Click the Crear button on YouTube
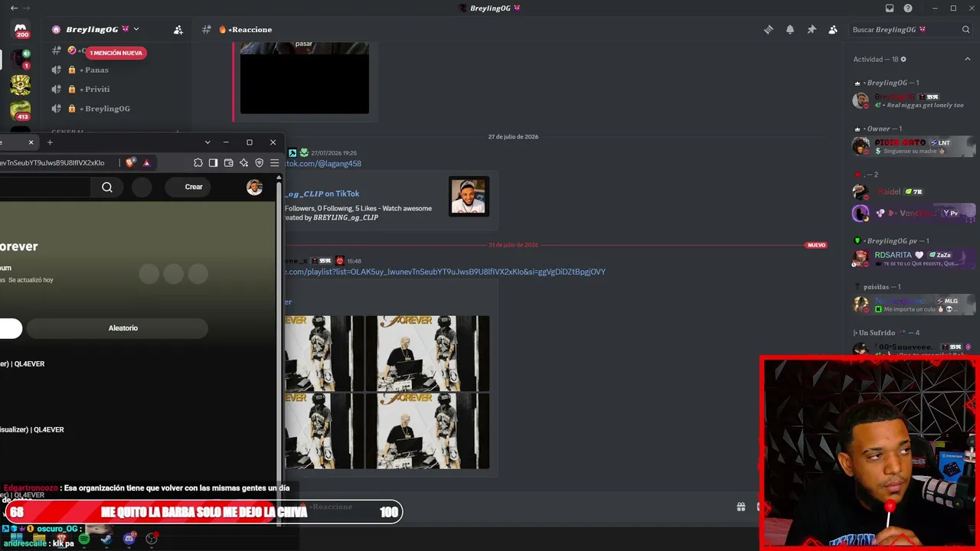 pyautogui.click(x=188, y=187)
